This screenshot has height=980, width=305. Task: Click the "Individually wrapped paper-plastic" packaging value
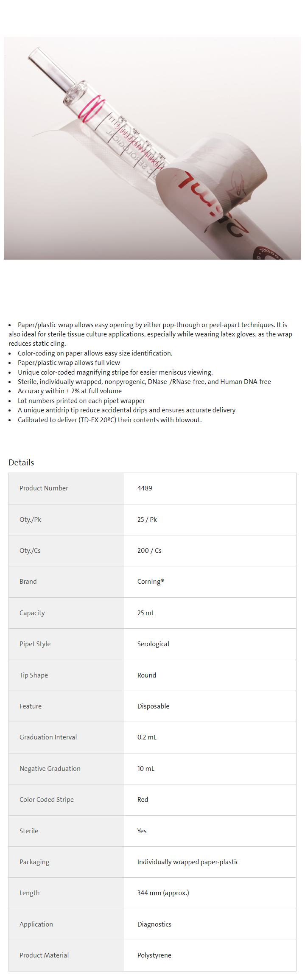pyautogui.click(x=188, y=862)
